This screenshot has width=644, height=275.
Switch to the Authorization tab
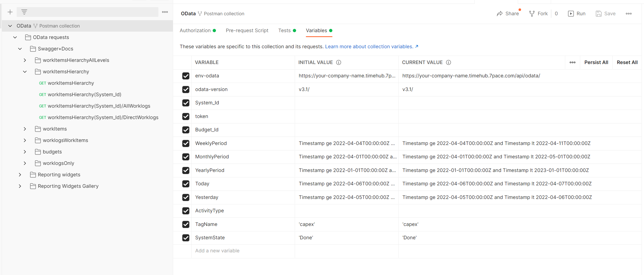click(198, 31)
